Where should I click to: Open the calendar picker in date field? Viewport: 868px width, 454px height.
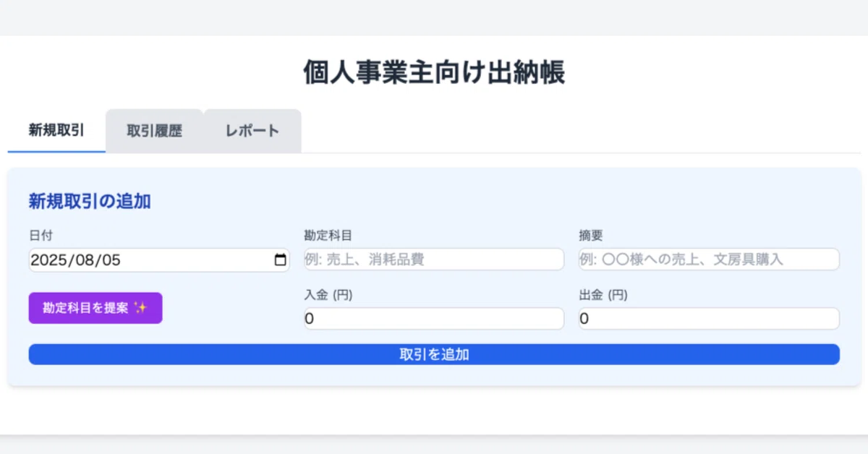pyautogui.click(x=281, y=260)
